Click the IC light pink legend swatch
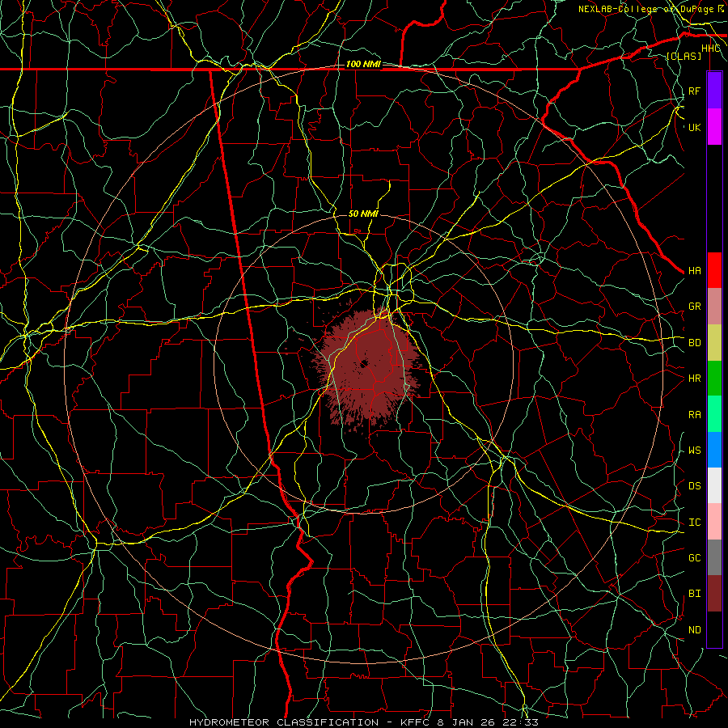 click(x=714, y=522)
